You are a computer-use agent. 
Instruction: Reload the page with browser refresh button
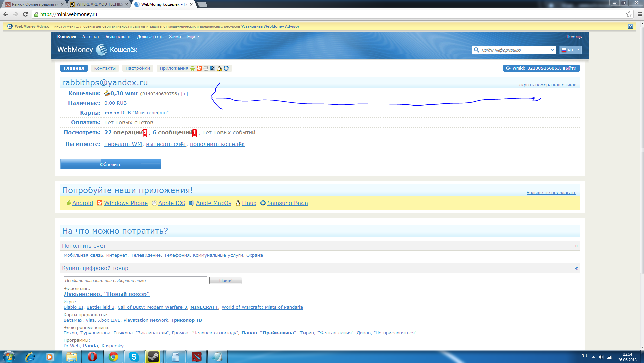coord(25,14)
